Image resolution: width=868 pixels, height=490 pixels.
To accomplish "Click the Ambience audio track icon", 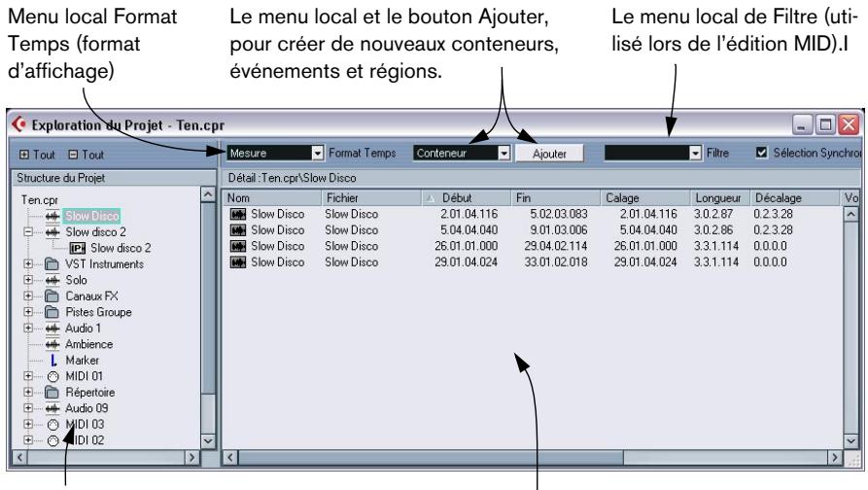I will pos(52,344).
